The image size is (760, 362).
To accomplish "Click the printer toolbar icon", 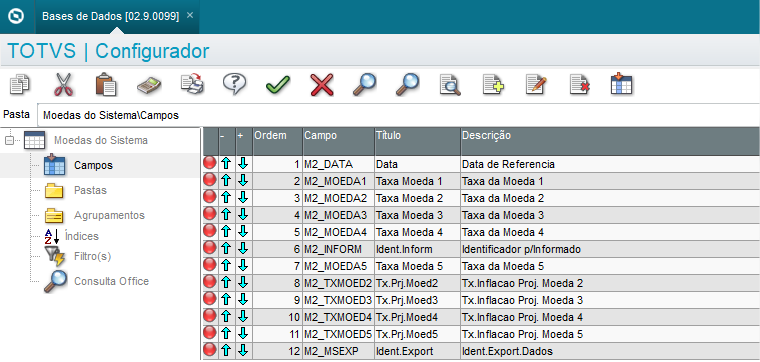I will [x=192, y=84].
